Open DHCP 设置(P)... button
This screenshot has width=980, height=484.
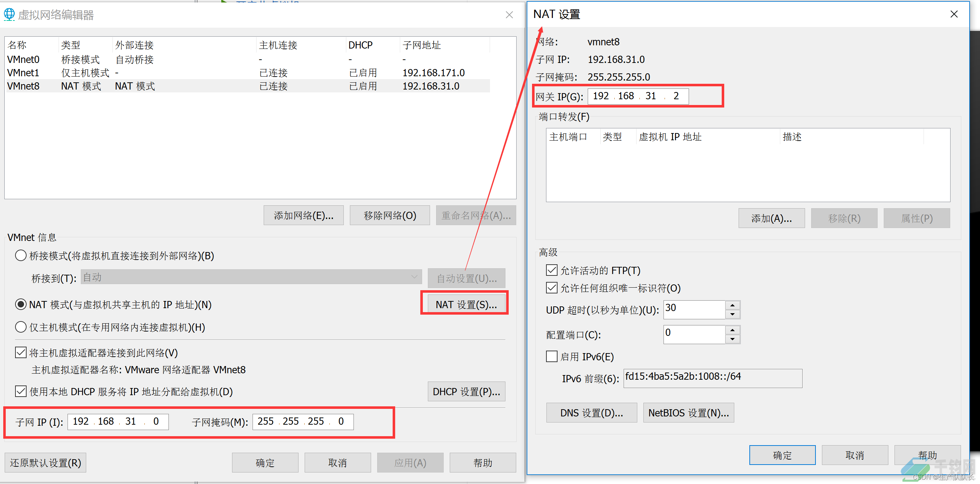(466, 392)
